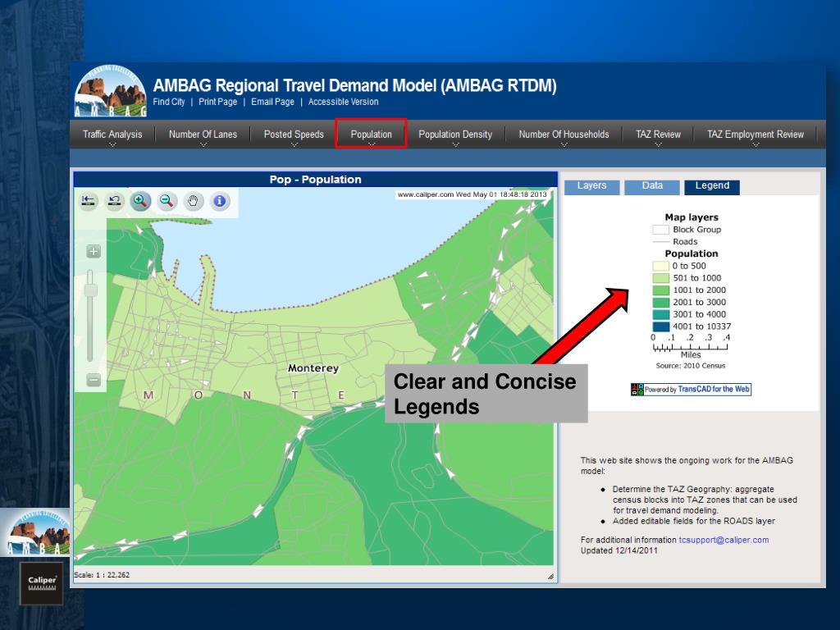840x630 pixels.
Task: Click the initial map extent icon
Action: [89, 202]
